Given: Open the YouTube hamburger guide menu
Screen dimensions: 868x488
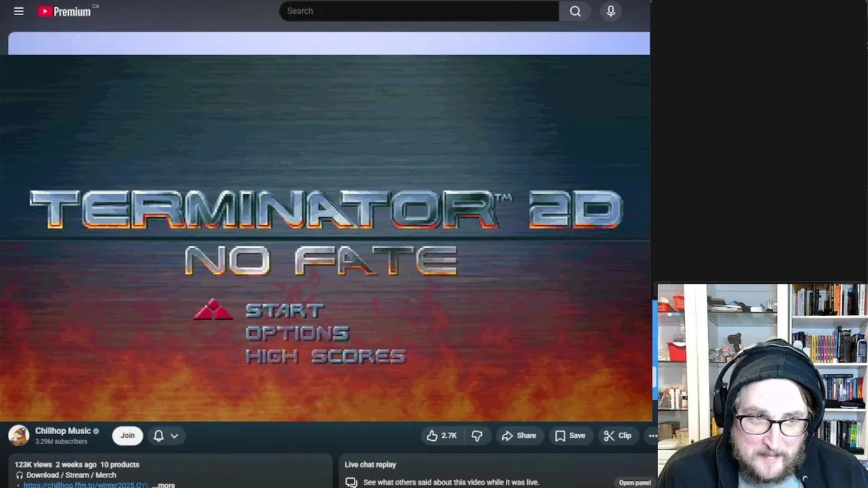Looking at the screenshot, I should coord(19,11).
